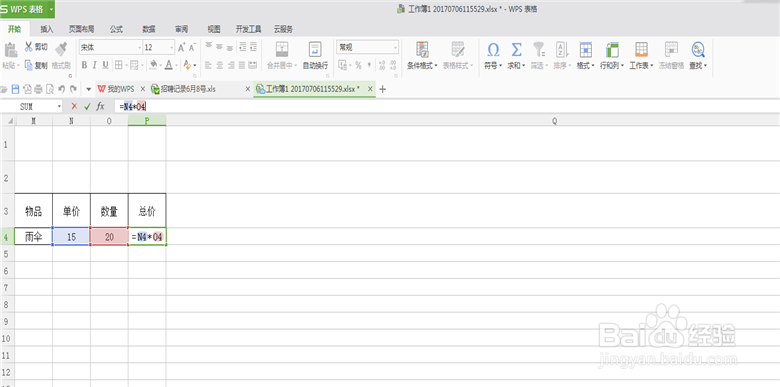Screen dimensions: 780x387
Task: Open a new document tab with plus
Action: (383, 89)
